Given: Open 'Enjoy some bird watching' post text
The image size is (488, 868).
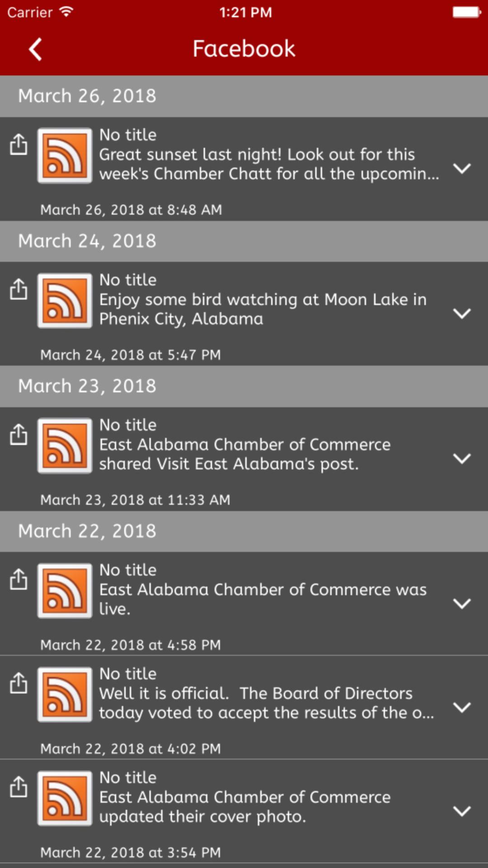Looking at the screenshot, I should coord(262,309).
